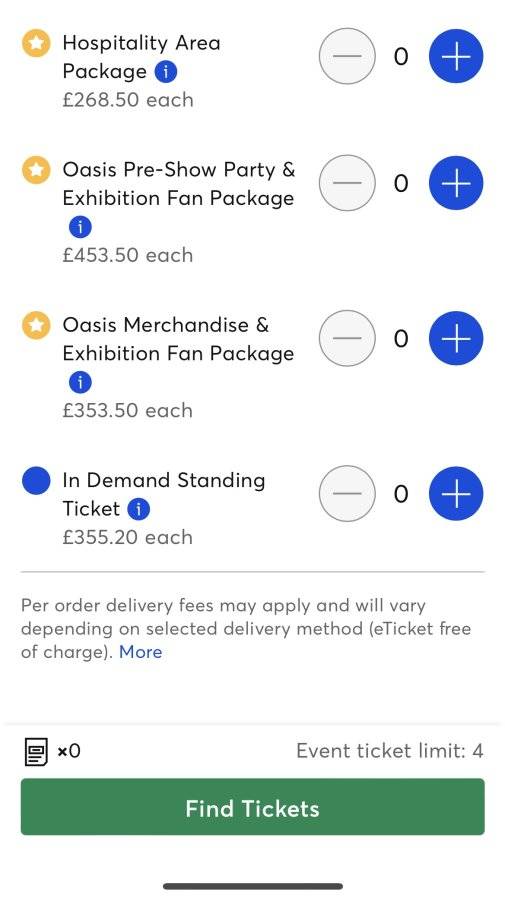Add one Oasis Pre-Show Party package
505x900 pixels.
pos(456,183)
